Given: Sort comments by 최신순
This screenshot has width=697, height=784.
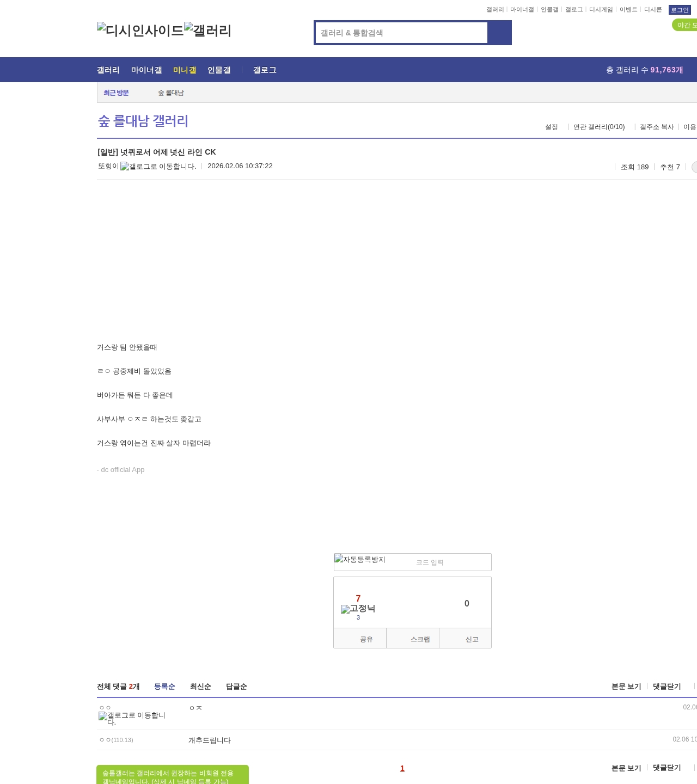Looking at the screenshot, I should click(x=200, y=687).
